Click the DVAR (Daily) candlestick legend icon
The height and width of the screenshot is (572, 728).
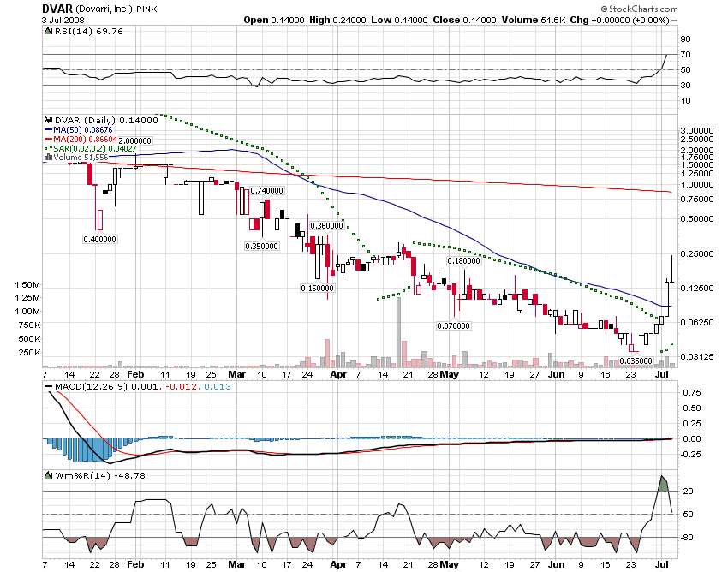(x=48, y=121)
